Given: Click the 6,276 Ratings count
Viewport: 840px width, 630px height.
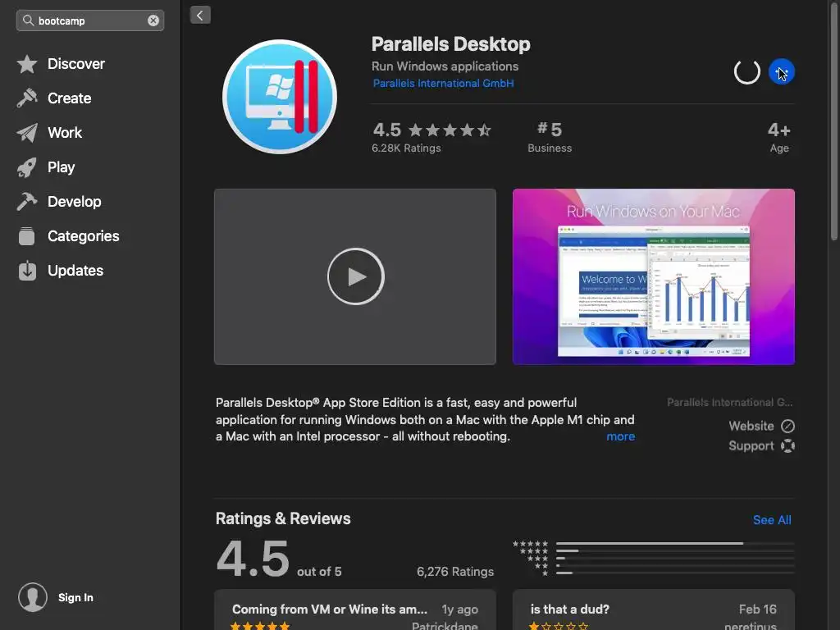Looking at the screenshot, I should (455, 572).
